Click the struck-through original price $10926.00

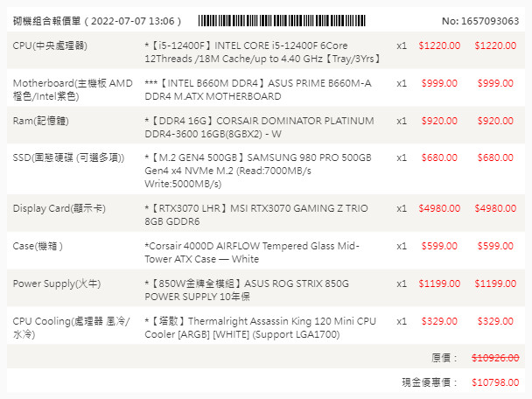494,358
